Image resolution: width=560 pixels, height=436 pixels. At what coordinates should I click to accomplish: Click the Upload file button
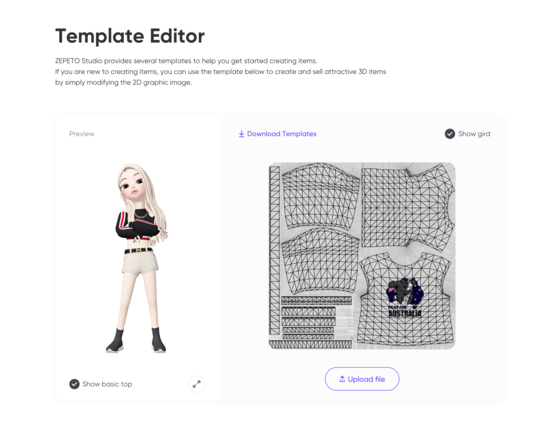pyautogui.click(x=362, y=379)
